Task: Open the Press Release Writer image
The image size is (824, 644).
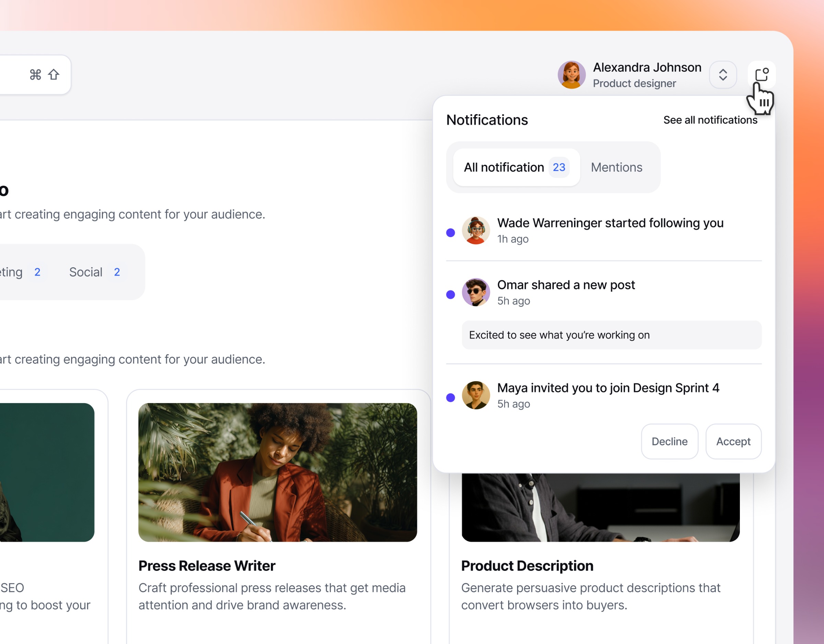Action: [x=277, y=472]
